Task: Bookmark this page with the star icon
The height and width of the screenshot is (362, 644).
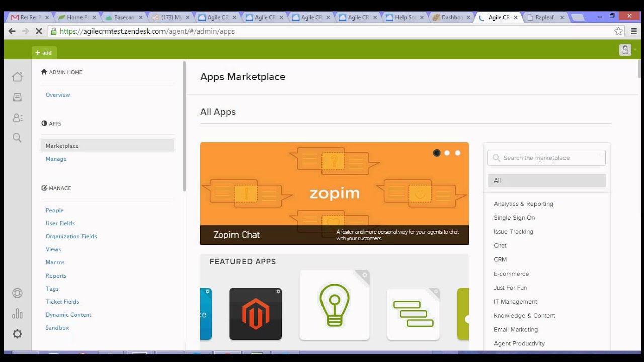Action: point(618,31)
